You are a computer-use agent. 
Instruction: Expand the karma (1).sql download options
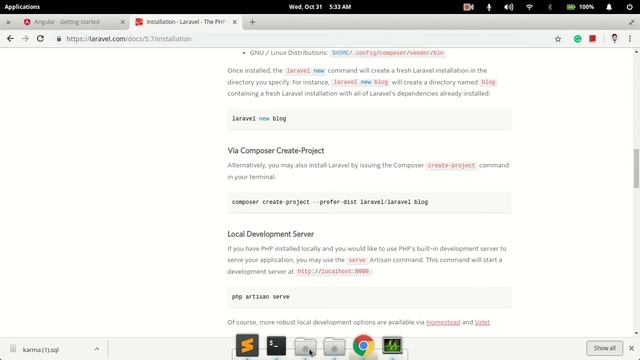tap(97, 349)
